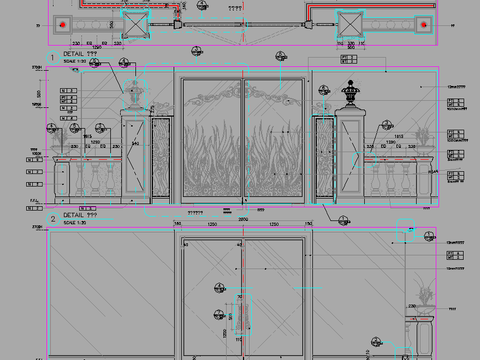Screen dimensions: 480x360
Task: Select the potted plant in lower-right elevation
Action: point(425,296)
